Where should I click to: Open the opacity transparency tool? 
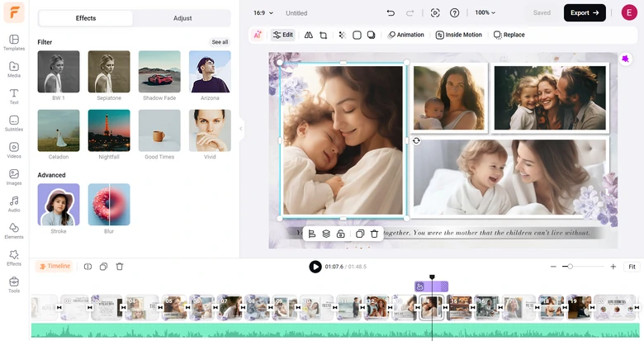pos(342,35)
